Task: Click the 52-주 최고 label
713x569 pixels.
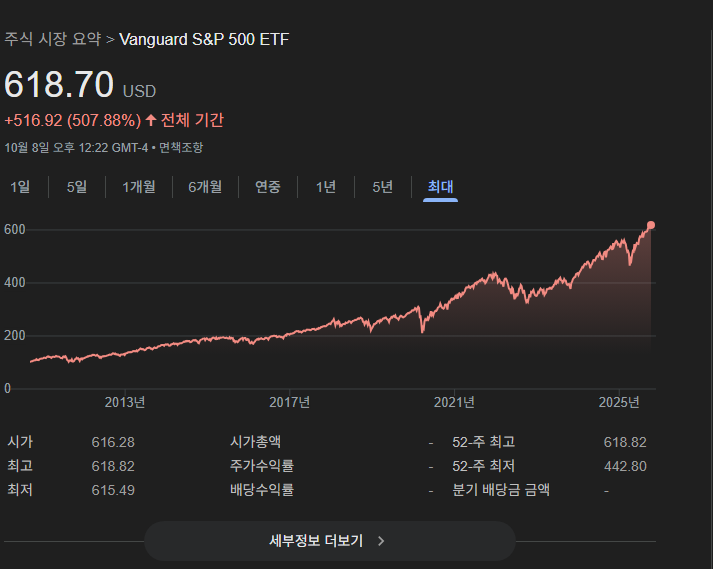Action: [483, 442]
